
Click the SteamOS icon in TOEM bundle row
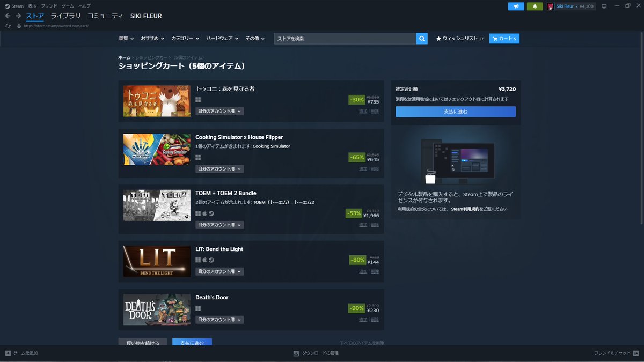tap(211, 213)
